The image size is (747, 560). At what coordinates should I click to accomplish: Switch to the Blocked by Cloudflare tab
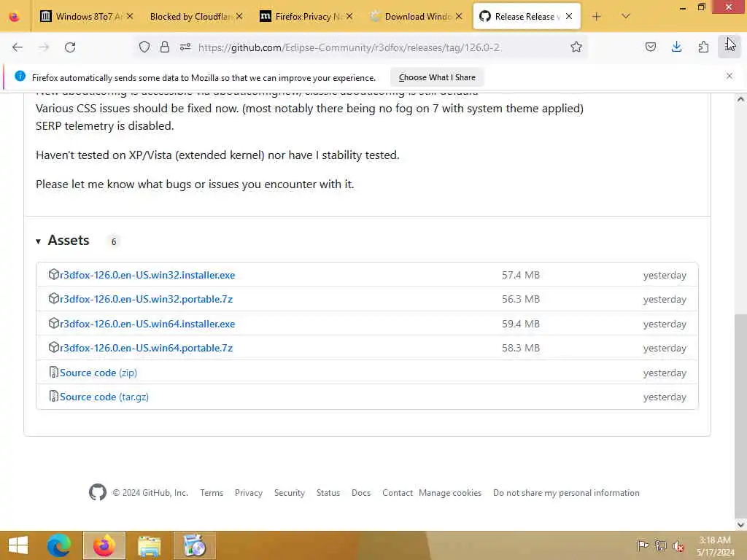click(x=196, y=17)
